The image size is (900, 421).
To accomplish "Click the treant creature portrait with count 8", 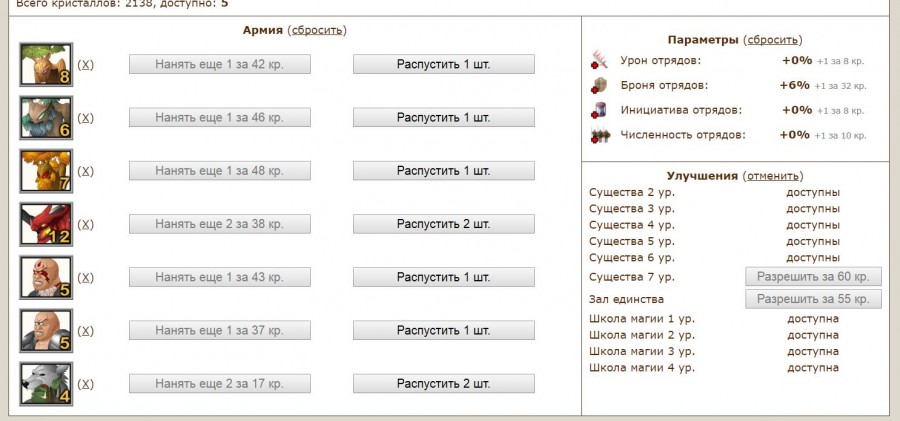I will [46, 64].
